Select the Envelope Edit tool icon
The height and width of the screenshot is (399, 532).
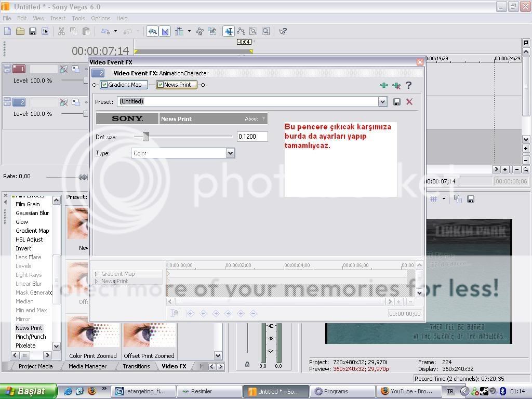pos(241,31)
